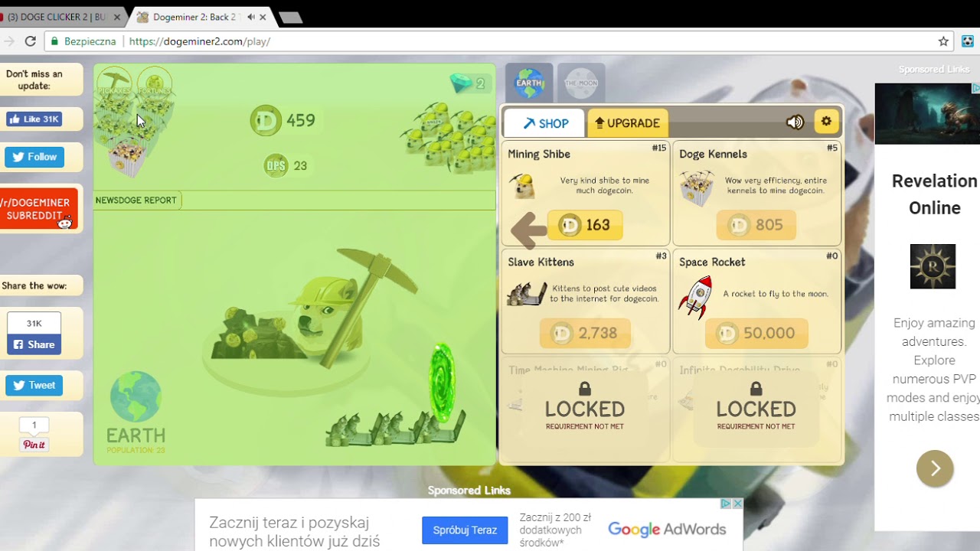Viewport: 980px width, 551px height.
Task: Click the Doge Kennels box icon
Action: pos(697,187)
